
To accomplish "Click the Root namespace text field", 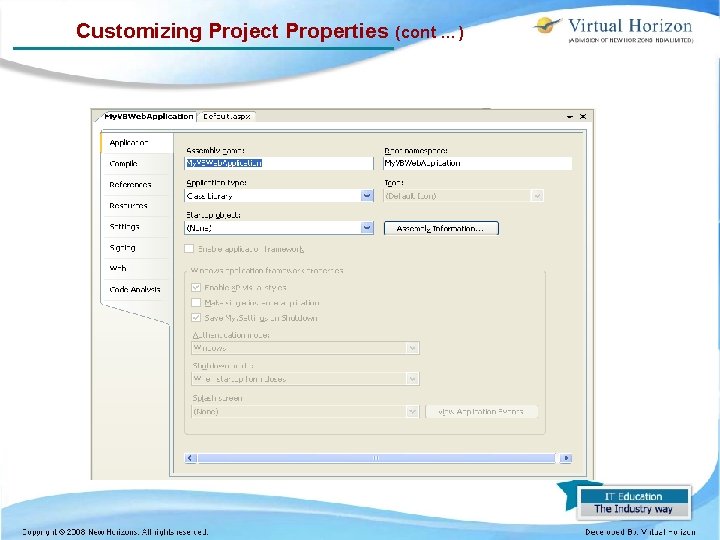I will click(478, 163).
